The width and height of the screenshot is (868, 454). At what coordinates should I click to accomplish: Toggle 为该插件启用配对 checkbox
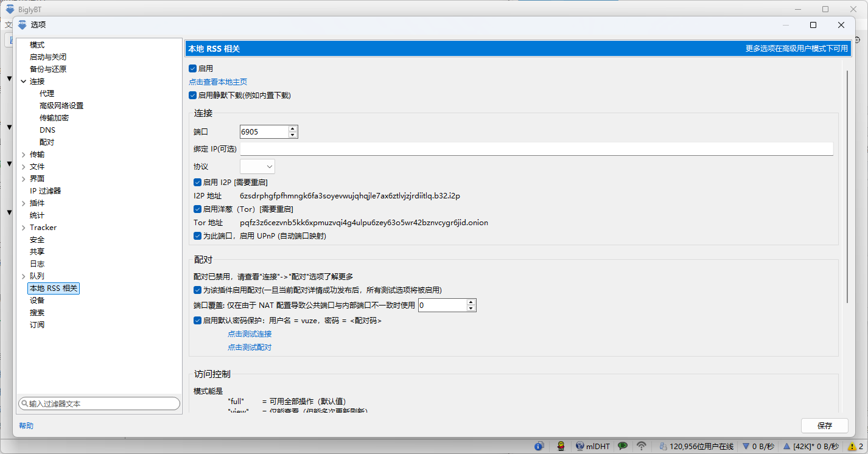(x=197, y=290)
